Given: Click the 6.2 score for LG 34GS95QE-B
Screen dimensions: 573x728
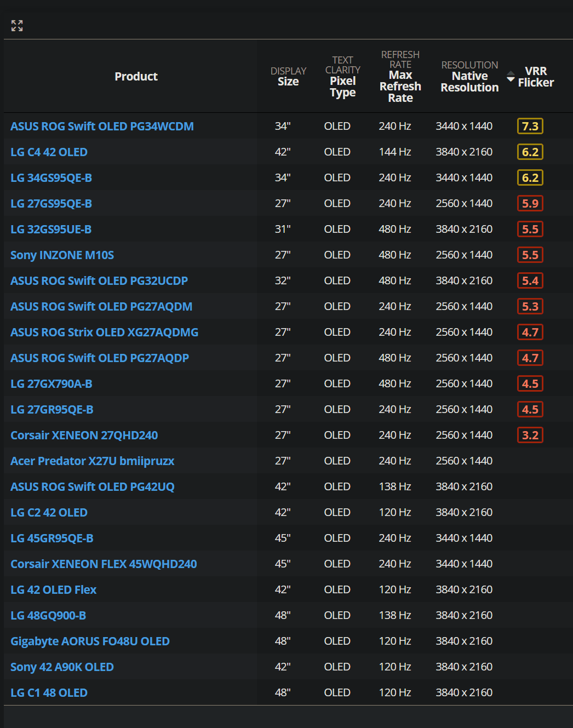Looking at the screenshot, I should click(530, 178).
